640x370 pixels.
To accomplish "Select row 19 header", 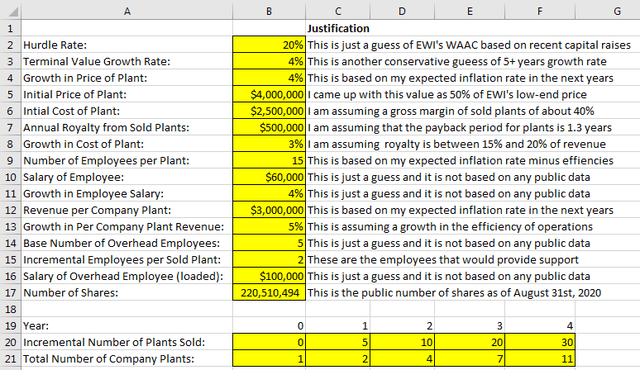I will click(11, 326).
